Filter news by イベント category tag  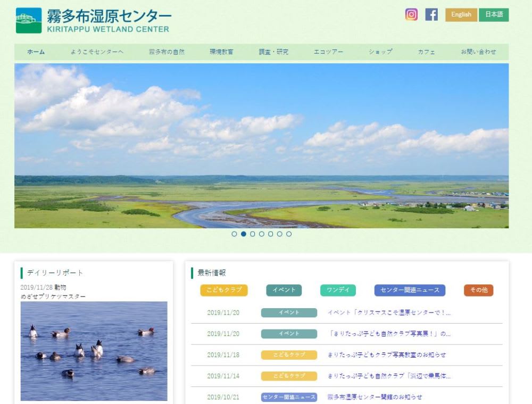pos(284,290)
